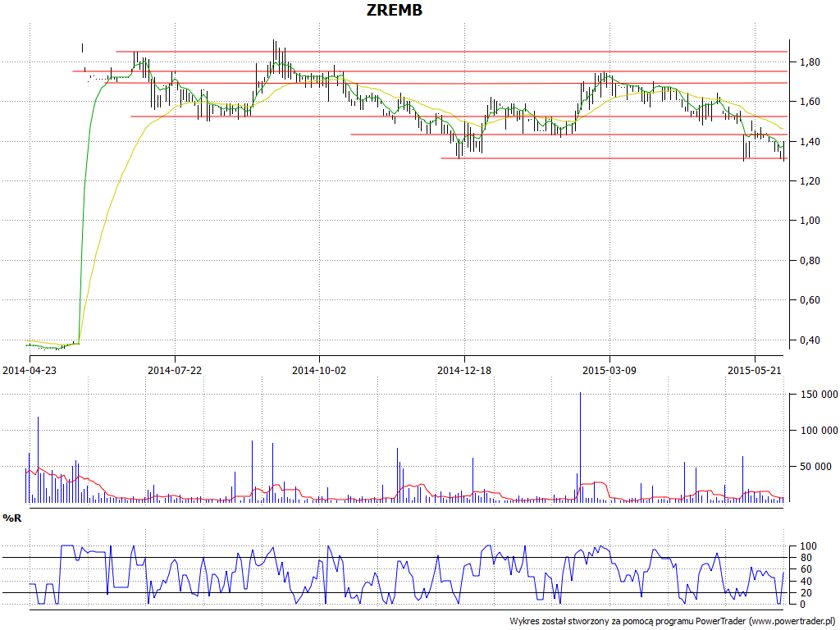Viewport: 840px width, 630px height.
Task: Click the 100 000 volume axis label
Action: click(x=819, y=431)
